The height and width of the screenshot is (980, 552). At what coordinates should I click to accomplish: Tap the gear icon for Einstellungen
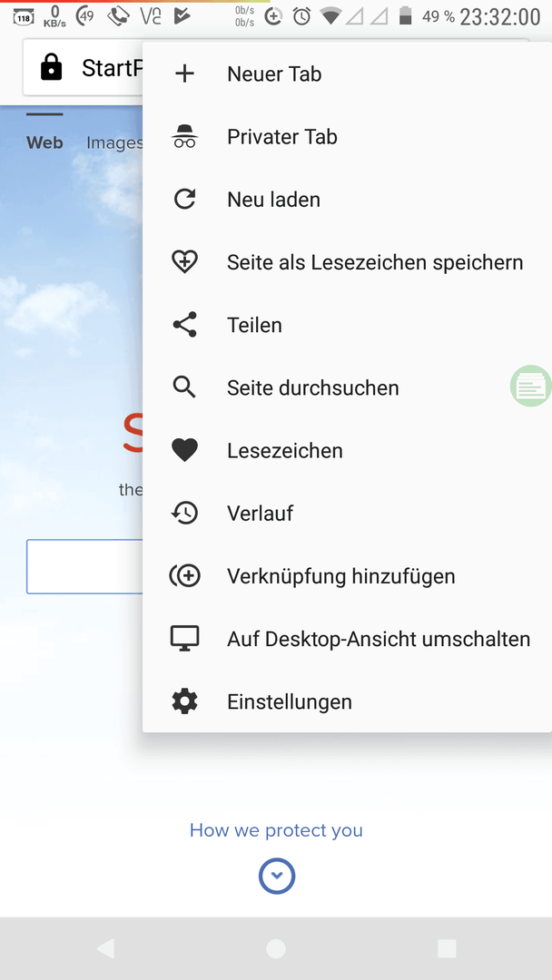[184, 701]
